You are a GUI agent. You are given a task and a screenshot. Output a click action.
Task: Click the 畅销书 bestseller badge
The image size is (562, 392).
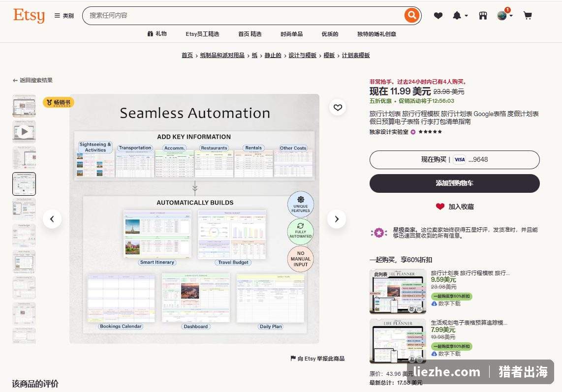tap(59, 102)
